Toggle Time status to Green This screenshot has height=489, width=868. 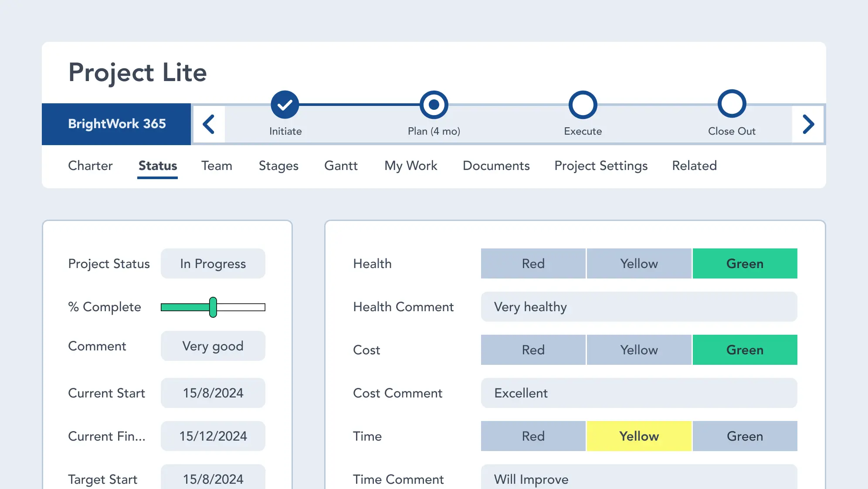[745, 436]
